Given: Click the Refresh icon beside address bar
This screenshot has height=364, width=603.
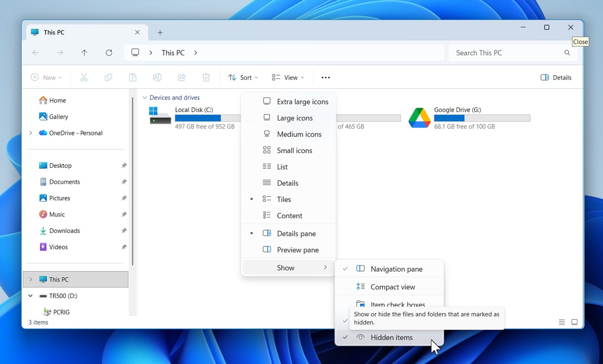Looking at the screenshot, I should (109, 53).
